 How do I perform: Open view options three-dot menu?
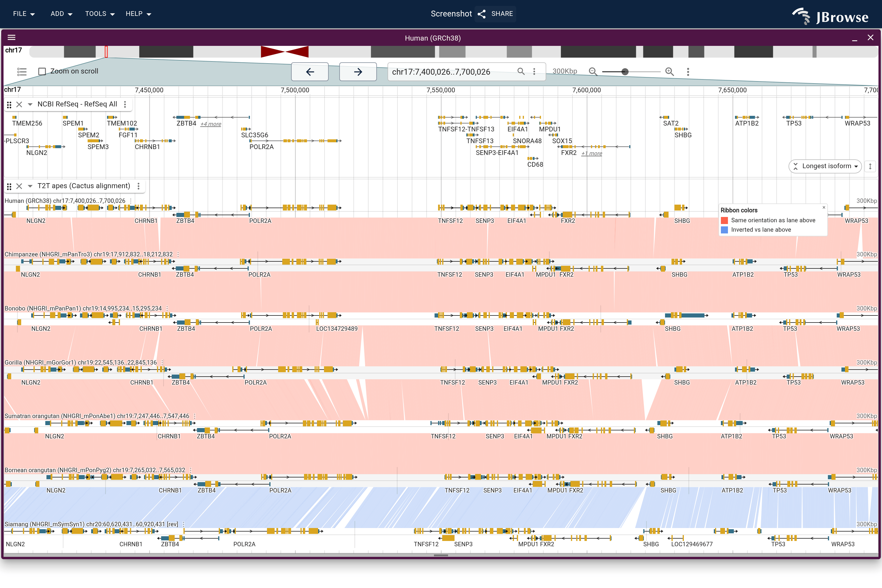click(x=688, y=72)
